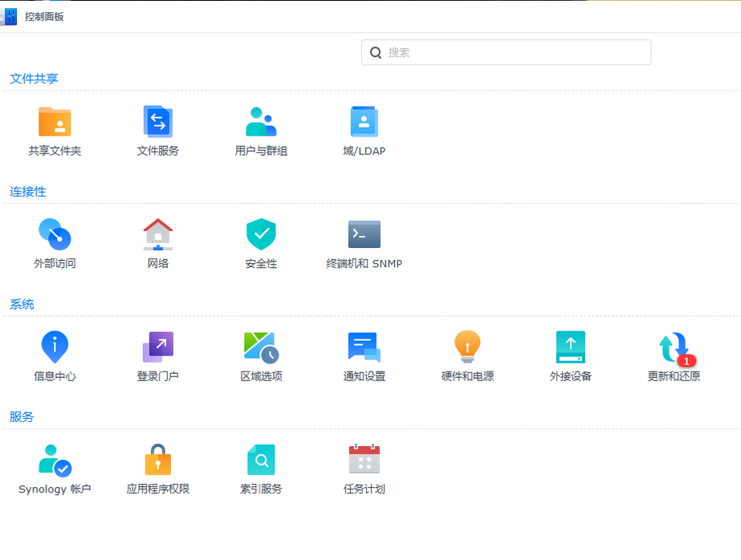Open 更新和还原 update and restore icon
The image size is (741, 560).
[675, 348]
